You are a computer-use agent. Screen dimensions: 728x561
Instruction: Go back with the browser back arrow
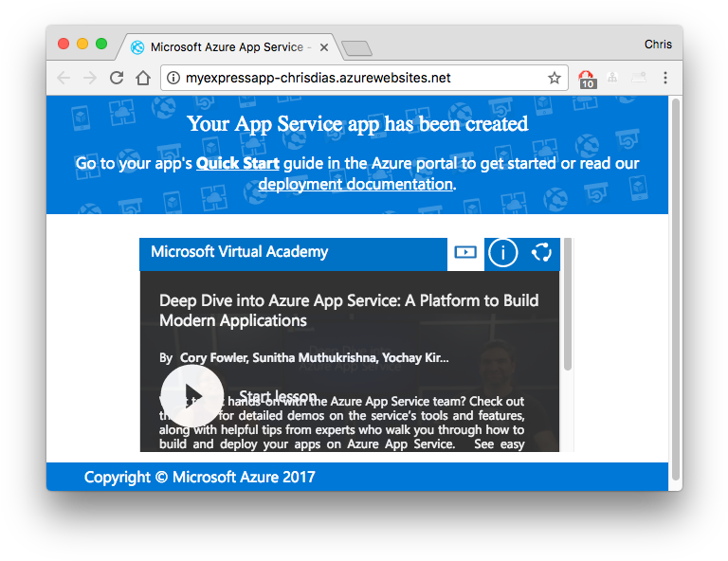64,78
